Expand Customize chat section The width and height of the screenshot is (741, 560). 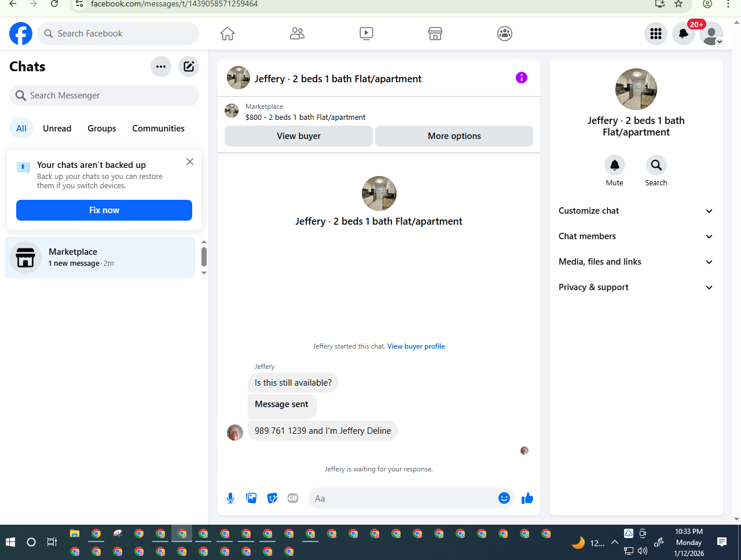tap(636, 211)
